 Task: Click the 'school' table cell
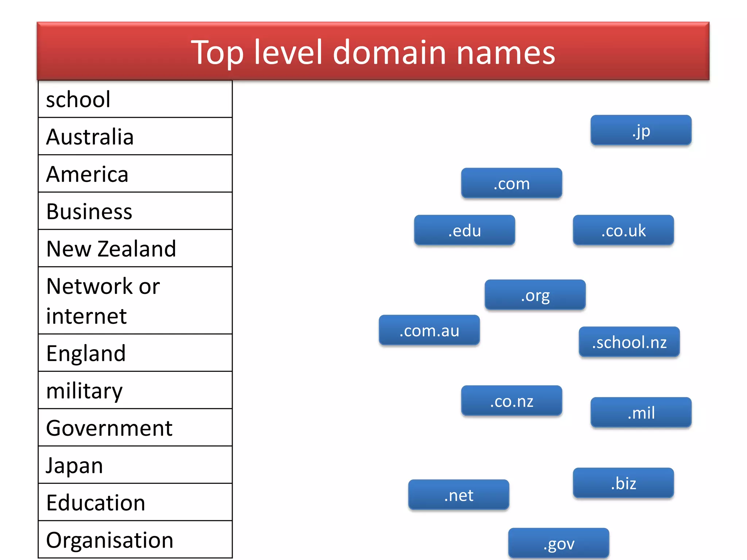coord(135,99)
